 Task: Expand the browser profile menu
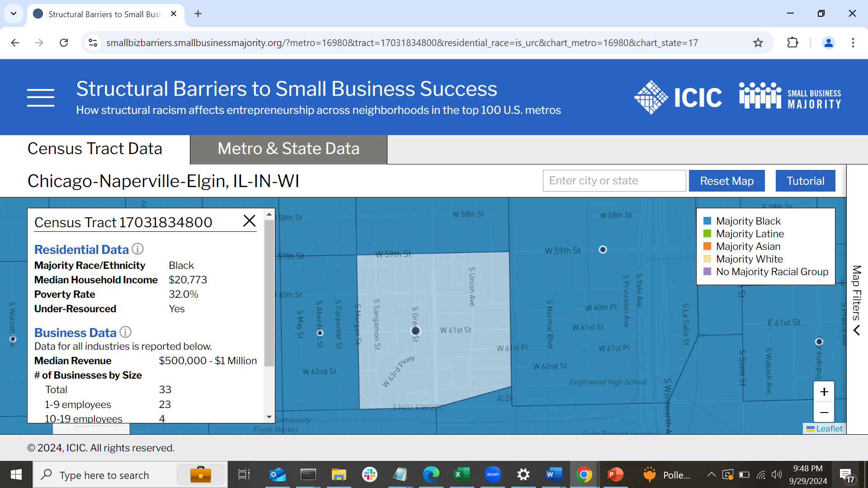[x=828, y=43]
